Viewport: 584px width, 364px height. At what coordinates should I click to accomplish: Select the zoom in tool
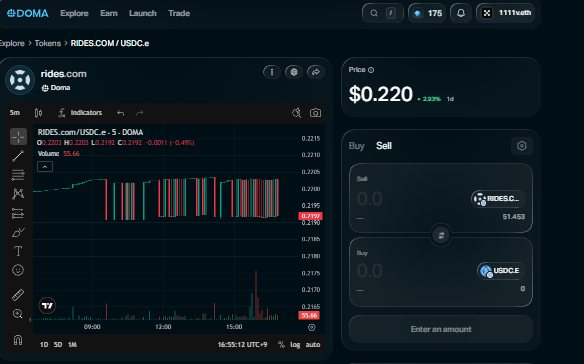[x=18, y=314]
